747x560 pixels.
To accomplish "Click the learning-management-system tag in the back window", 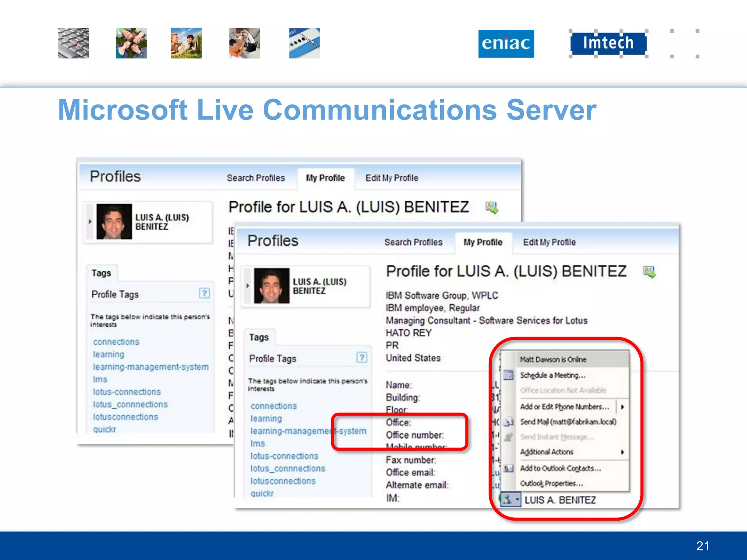I will coord(151,367).
